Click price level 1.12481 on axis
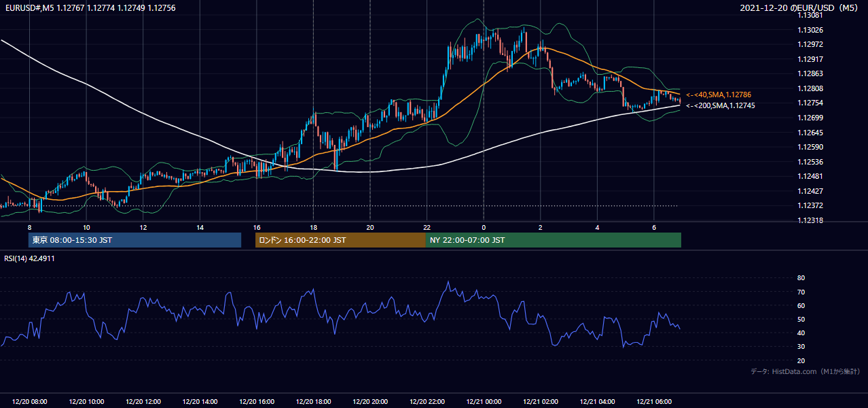Viewport: 868px width, 408px height. tap(810, 176)
